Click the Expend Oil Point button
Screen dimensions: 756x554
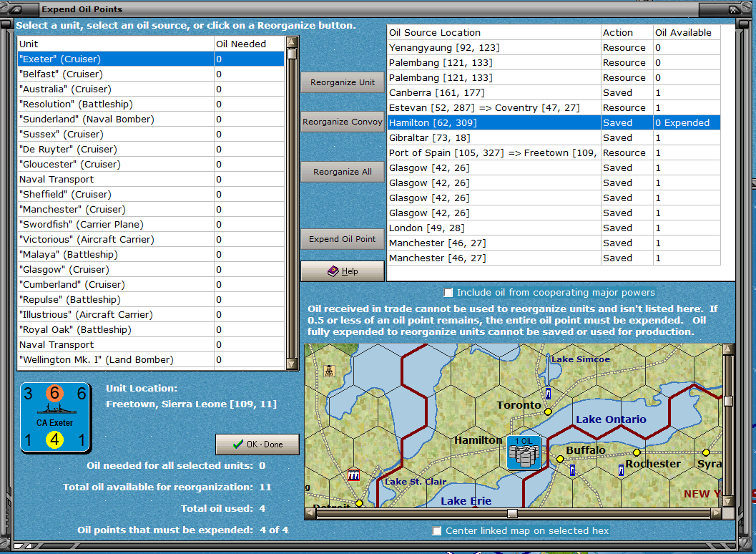pos(342,239)
